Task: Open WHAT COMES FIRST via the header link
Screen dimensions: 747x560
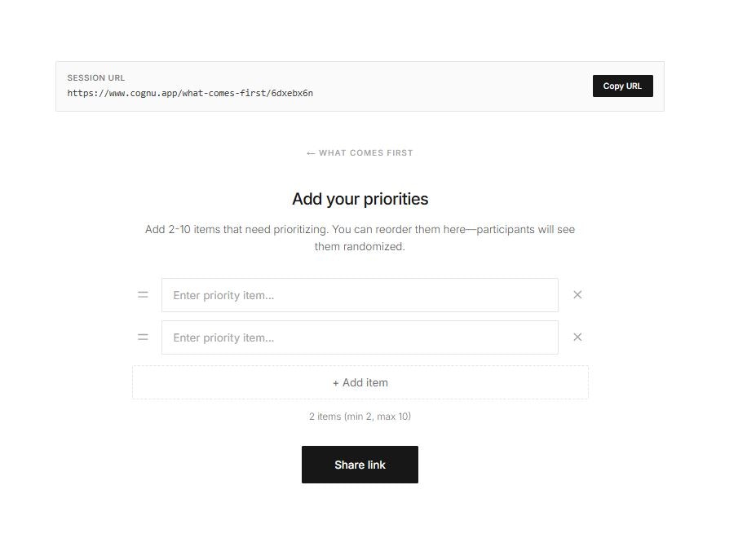Action: pos(365,152)
